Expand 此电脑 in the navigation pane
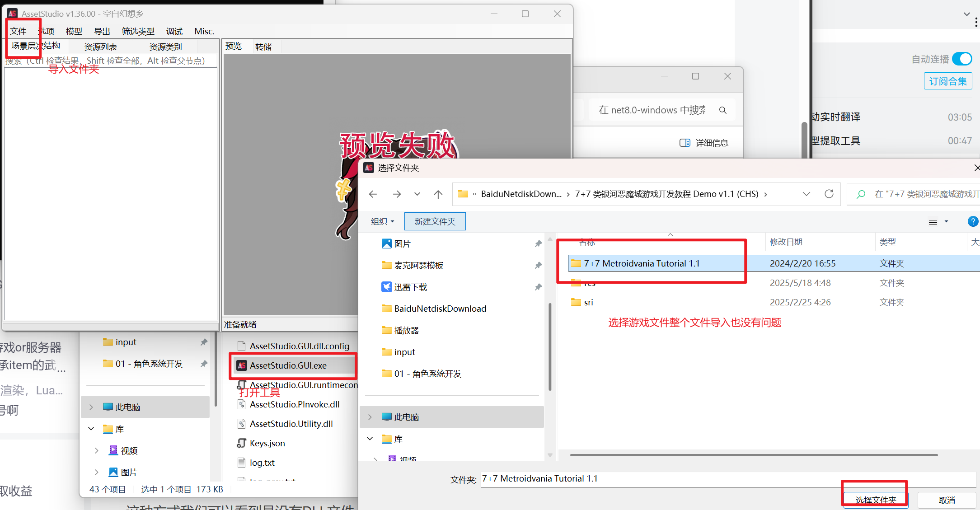The width and height of the screenshot is (980, 510). coord(370,416)
